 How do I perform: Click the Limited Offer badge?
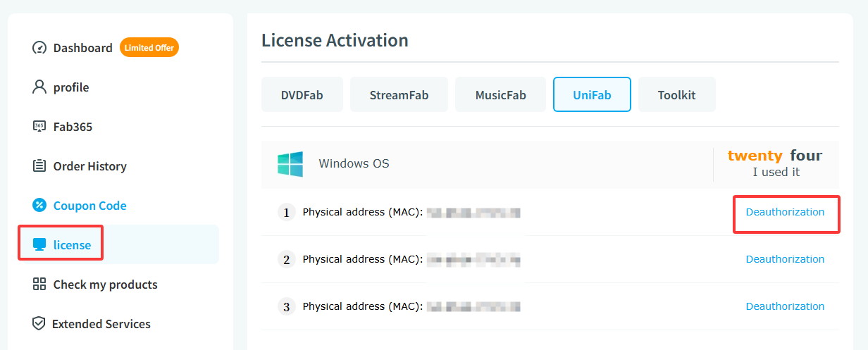pos(149,48)
